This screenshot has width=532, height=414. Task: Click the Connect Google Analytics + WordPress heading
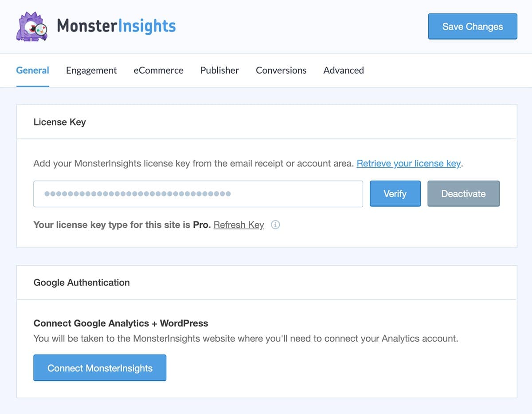[121, 323]
